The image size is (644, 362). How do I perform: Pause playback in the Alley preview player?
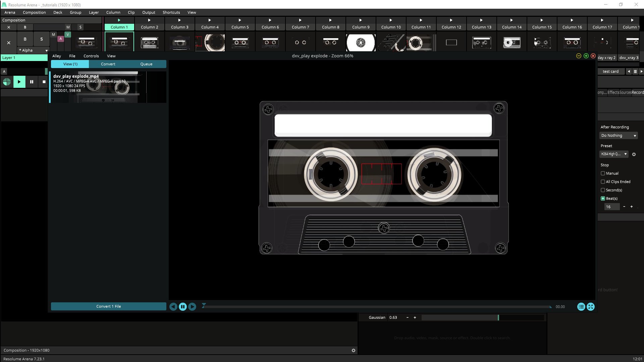[x=183, y=307]
